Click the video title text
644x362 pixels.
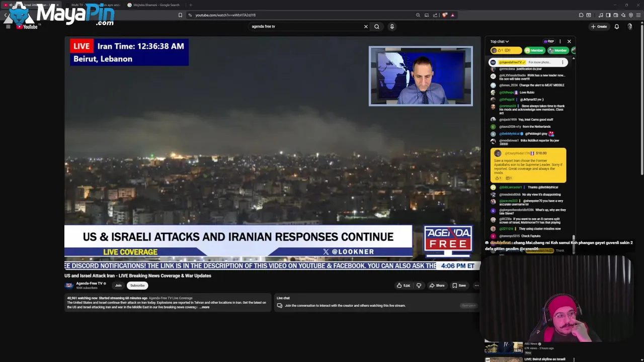pyautogui.click(x=137, y=276)
